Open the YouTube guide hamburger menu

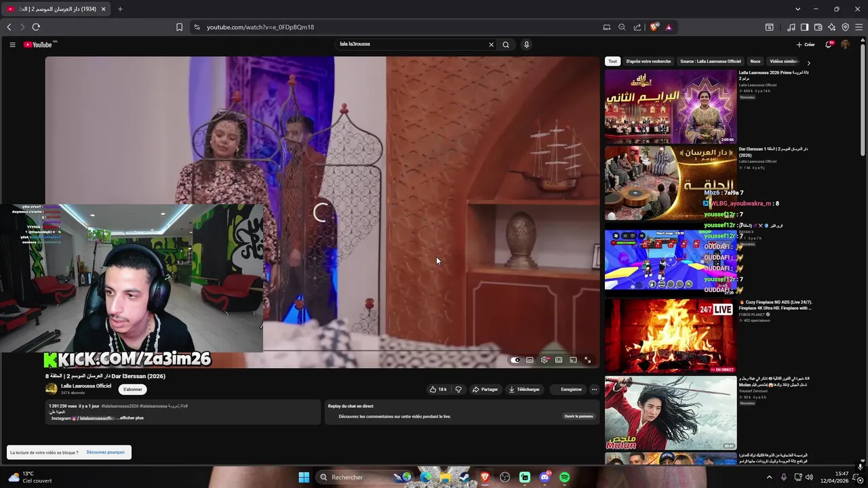tap(12, 45)
